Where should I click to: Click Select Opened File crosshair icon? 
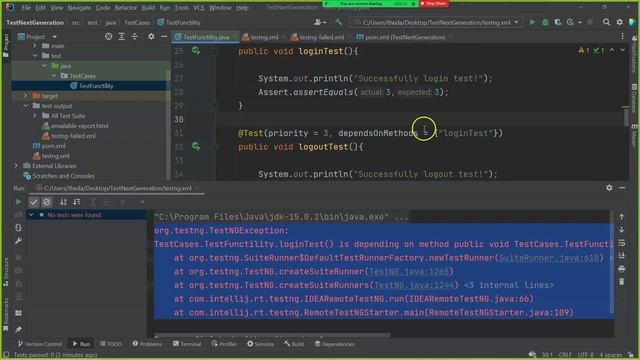109,37
